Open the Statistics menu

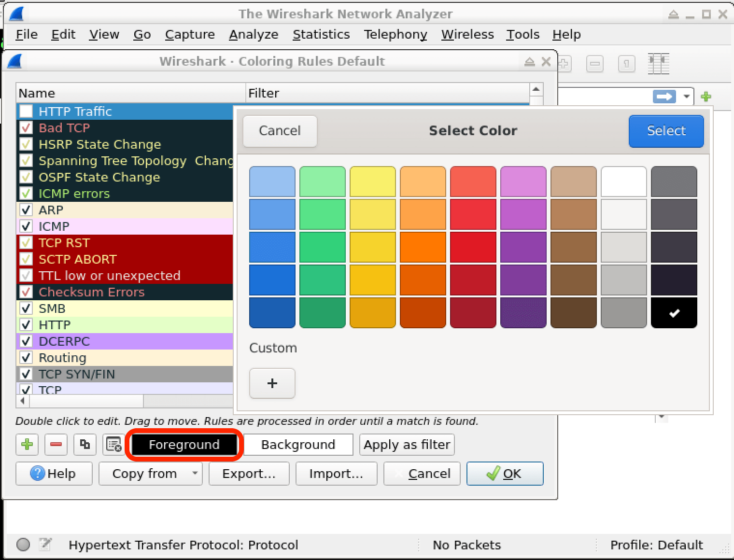(321, 34)
